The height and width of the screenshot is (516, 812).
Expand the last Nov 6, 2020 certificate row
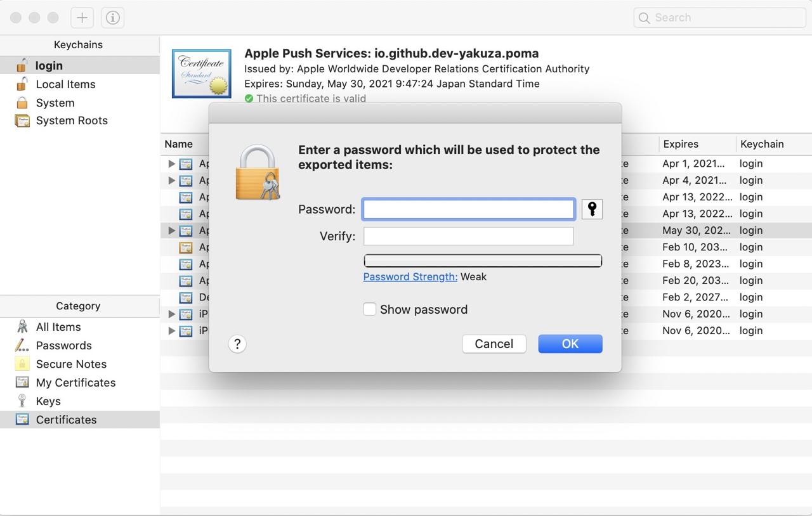171,330
